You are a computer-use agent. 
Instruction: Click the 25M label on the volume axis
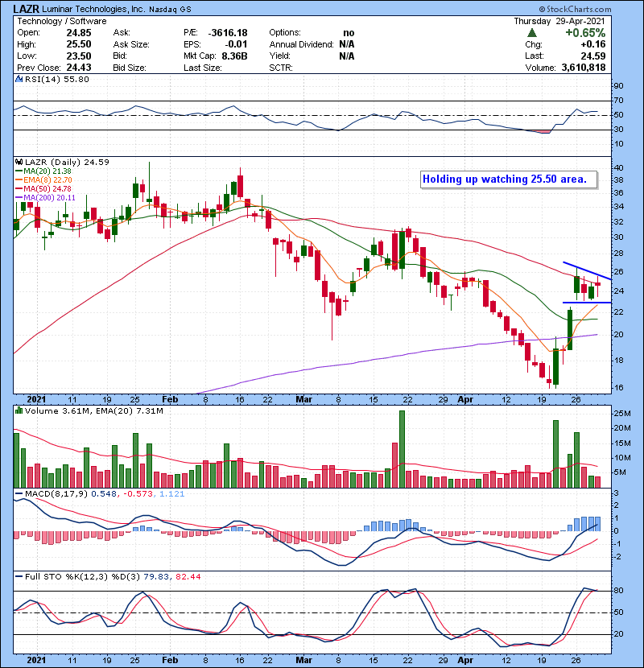click(622, 414)
